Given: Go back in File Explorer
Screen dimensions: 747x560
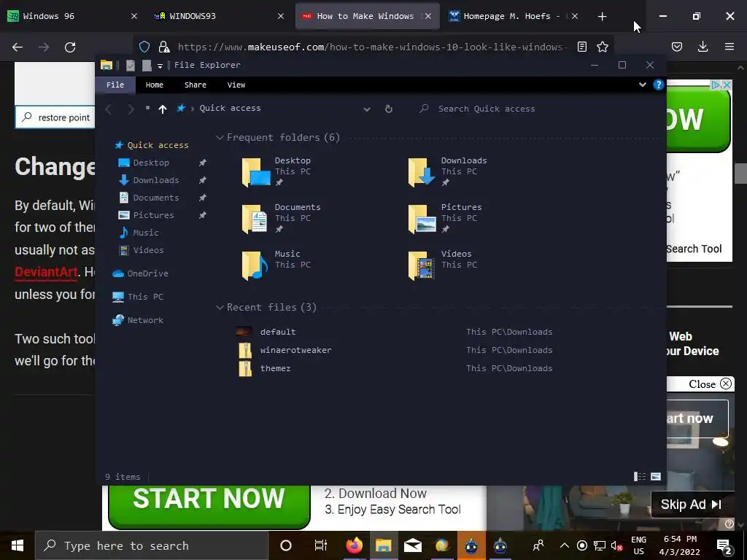Looking at the screenshot, I should 109,109.
